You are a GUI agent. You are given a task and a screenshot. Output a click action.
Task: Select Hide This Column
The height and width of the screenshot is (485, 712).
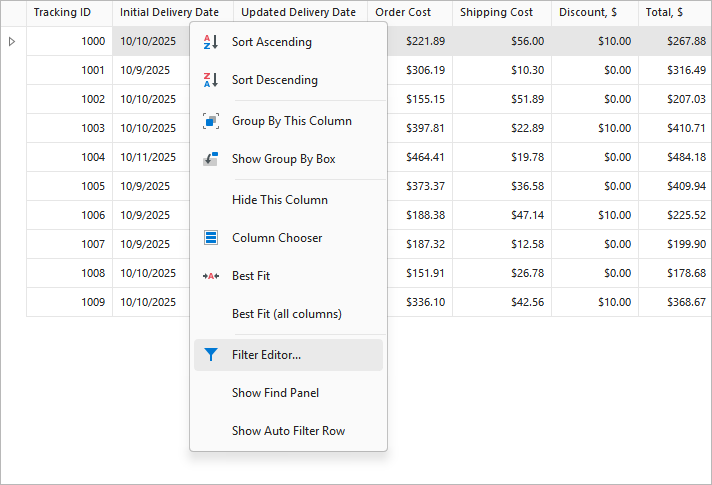[x=288, y=200]
